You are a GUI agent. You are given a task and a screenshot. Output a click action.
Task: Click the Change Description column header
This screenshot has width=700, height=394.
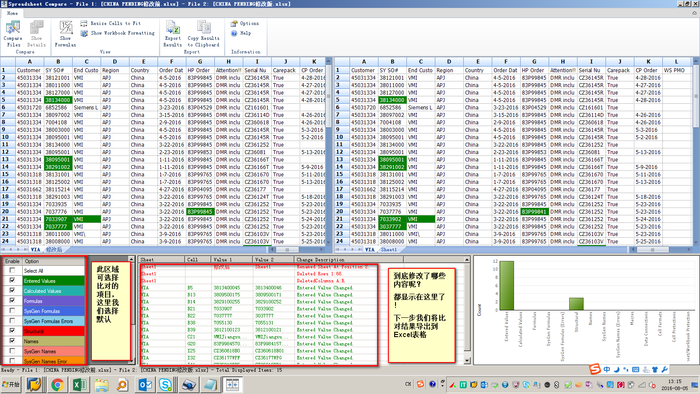click(348, 259)
